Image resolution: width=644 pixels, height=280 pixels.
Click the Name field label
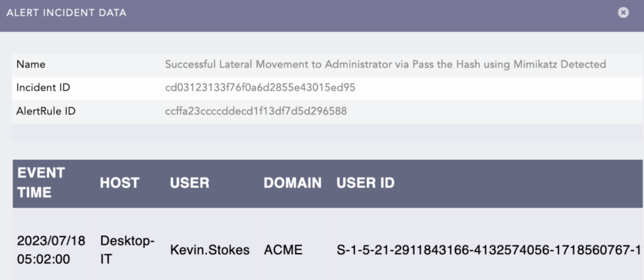point(31,65)
